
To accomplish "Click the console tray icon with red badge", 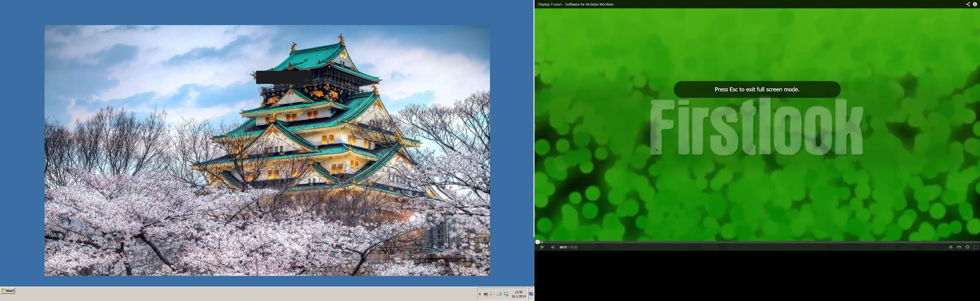I will [x=486, y=294].
